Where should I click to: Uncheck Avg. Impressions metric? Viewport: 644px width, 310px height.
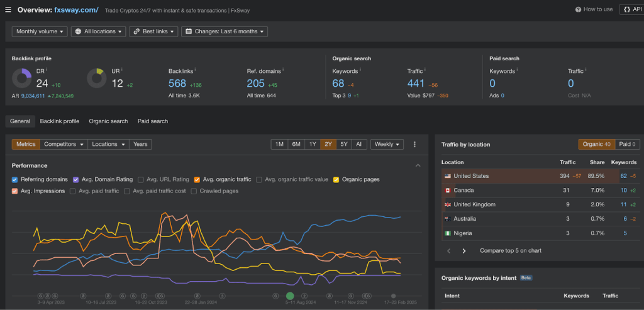click(15, 191)
